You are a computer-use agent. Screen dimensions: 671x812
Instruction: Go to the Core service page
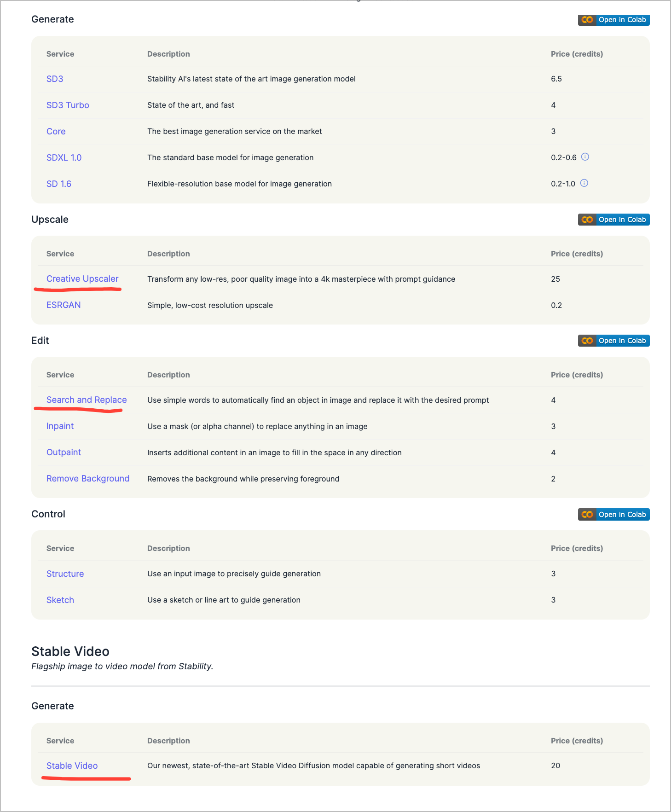[56, 131]
